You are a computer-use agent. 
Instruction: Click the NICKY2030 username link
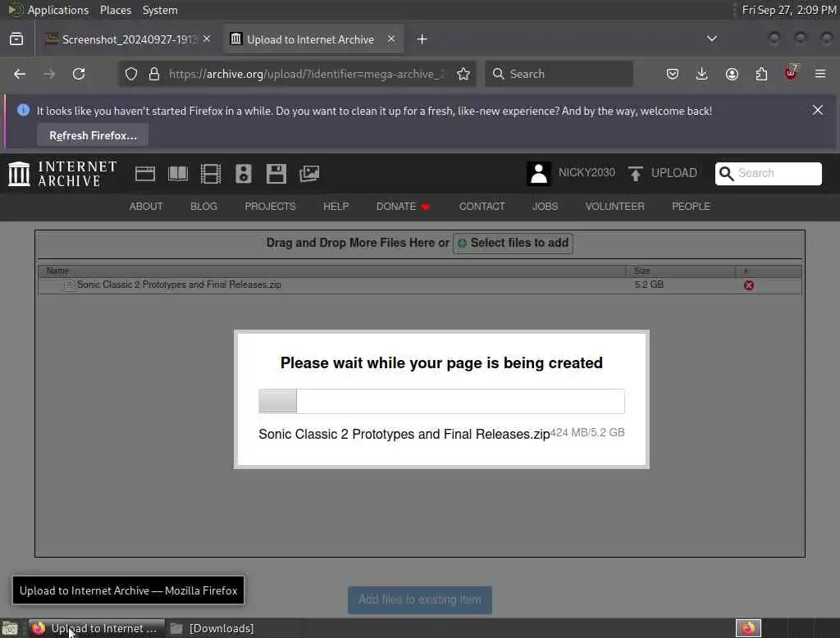(587, 172)
